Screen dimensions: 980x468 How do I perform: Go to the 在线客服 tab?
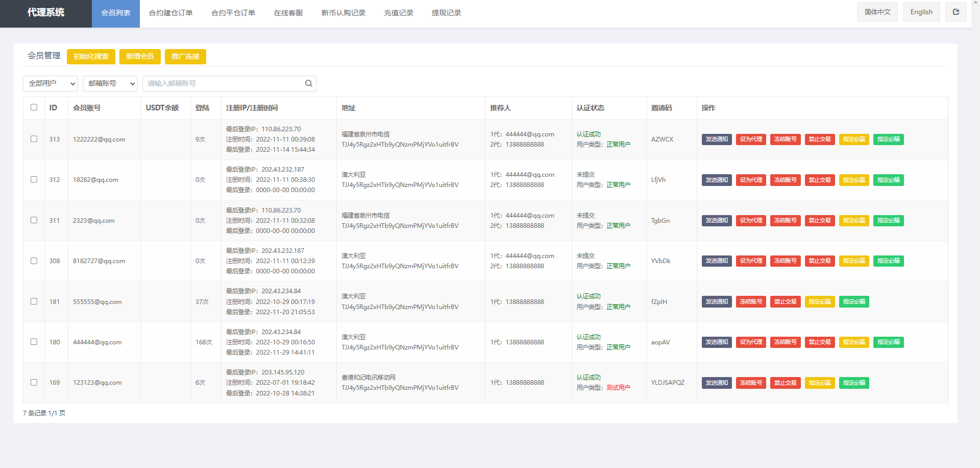288,13
